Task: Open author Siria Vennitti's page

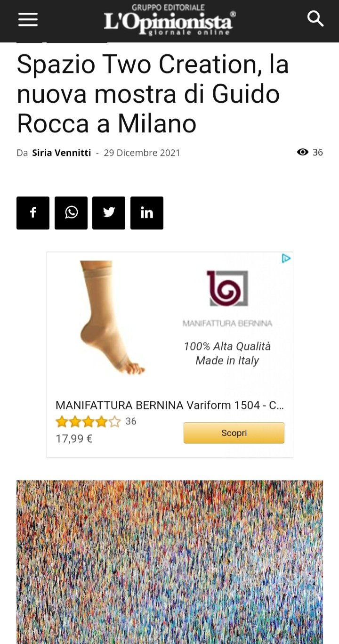Action: [x=61, y=153]
